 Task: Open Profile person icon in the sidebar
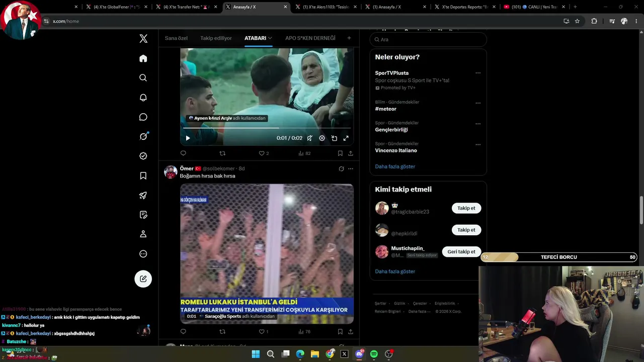pyautogui.click(x=143, y=234)
